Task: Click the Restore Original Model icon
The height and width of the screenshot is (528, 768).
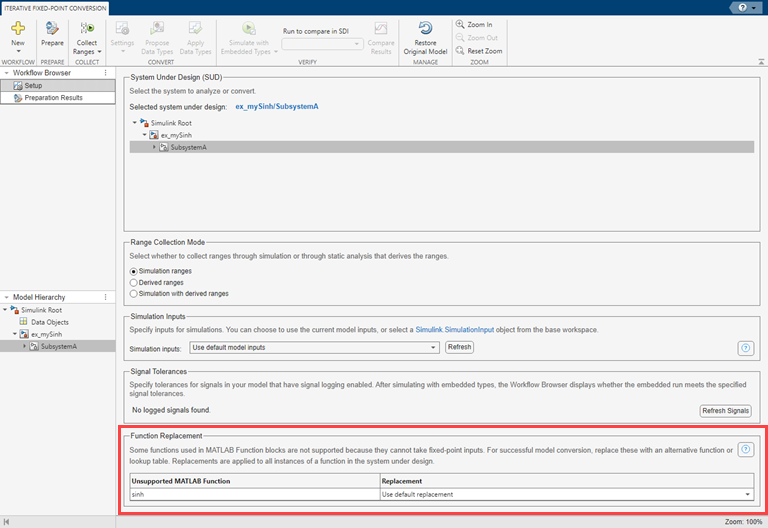Action: [x=425, y=28]
